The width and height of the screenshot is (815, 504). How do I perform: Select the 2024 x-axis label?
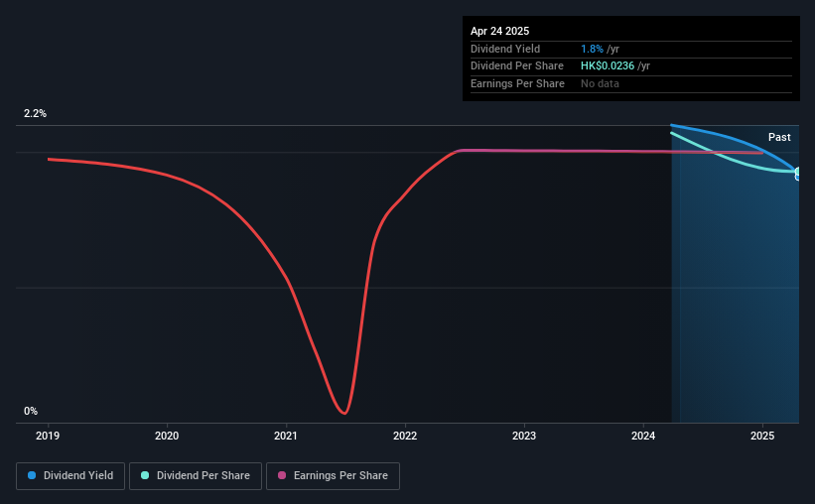click(x=643, y=436)
